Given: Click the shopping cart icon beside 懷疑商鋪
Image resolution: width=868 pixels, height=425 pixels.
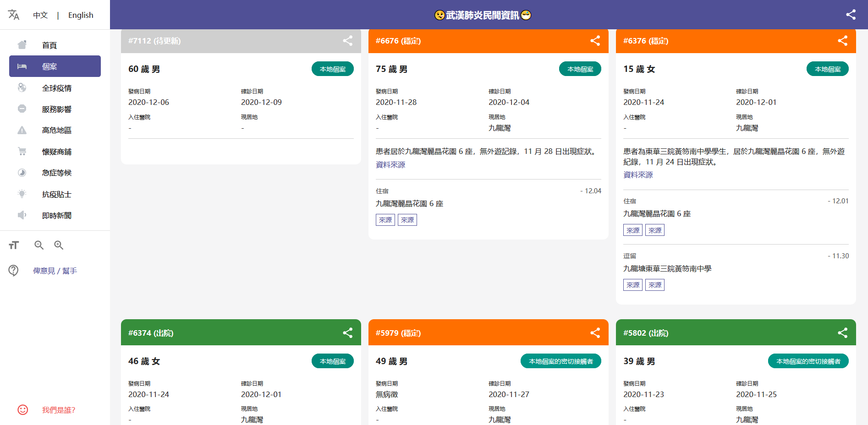Looking at the screenshot, I should pos(22,151).
